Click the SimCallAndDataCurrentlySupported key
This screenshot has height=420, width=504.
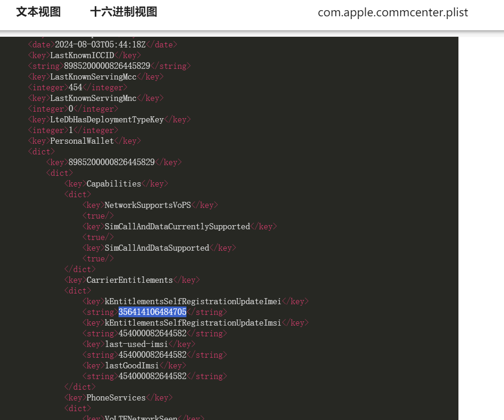pyautogui.click(x=178, y=227)
